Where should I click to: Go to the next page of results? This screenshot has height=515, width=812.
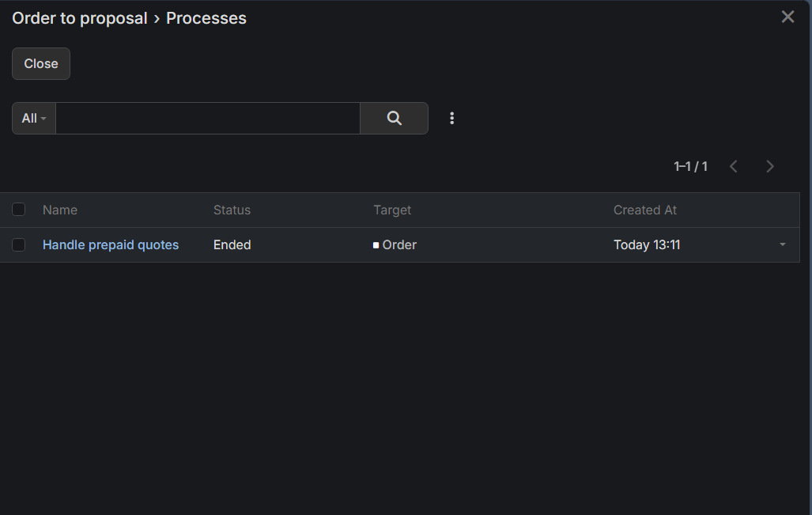[770, 166]
